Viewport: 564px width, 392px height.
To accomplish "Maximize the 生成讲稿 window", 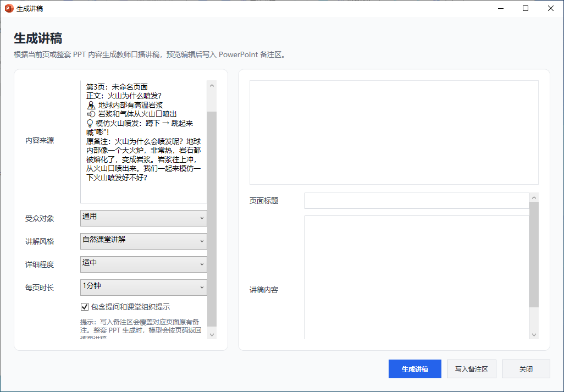I will click(526, 8).
